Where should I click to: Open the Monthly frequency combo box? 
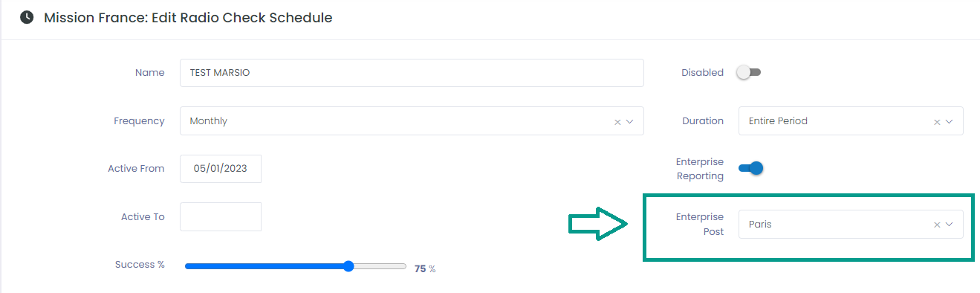(x=412, y=121)
